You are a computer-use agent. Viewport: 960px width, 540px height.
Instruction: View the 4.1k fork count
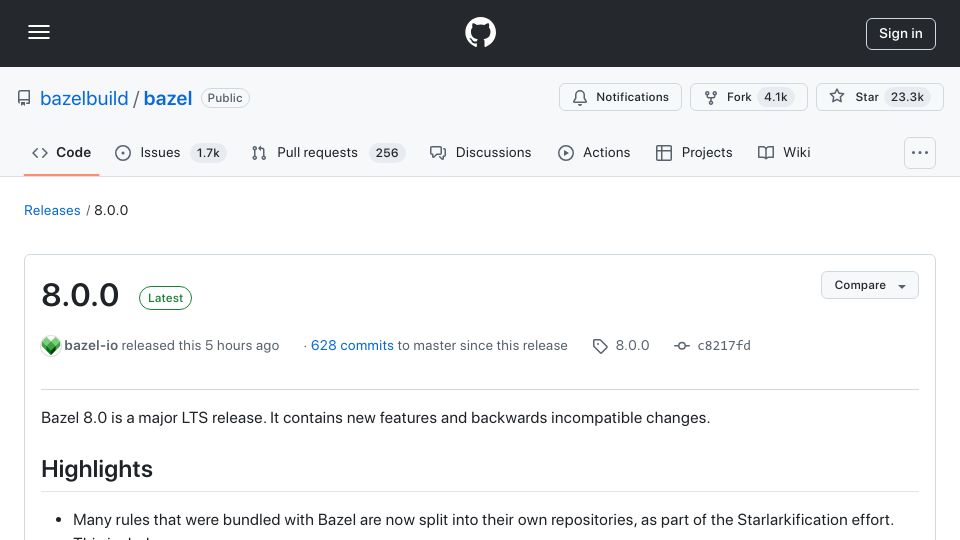click(775, 97)
